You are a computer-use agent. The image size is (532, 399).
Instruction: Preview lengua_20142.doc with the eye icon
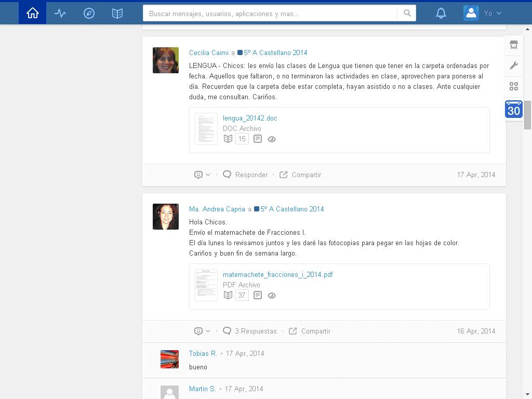point(271,139)
